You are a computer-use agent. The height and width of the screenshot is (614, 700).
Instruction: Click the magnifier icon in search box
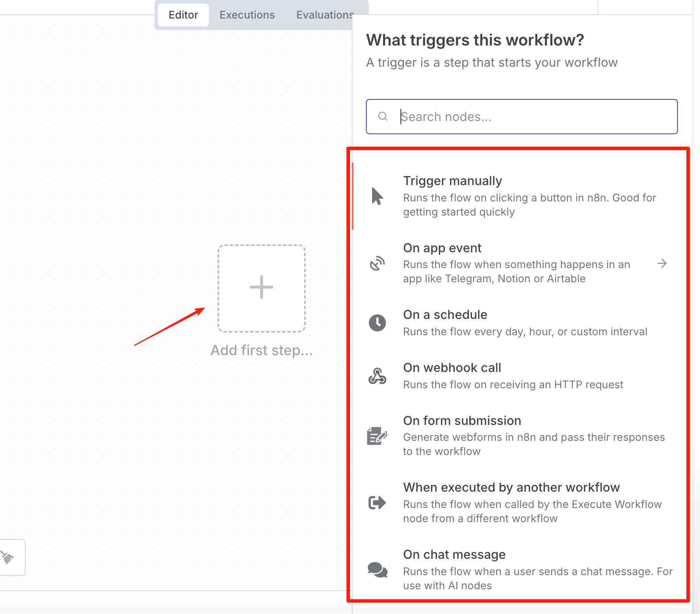click(383, 116)
